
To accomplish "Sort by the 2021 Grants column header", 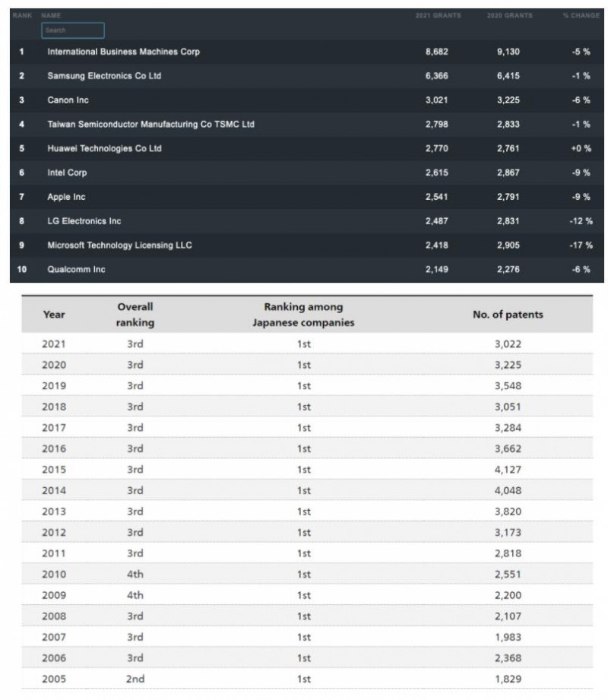I will pyautogui.click(x=438, y=15).
